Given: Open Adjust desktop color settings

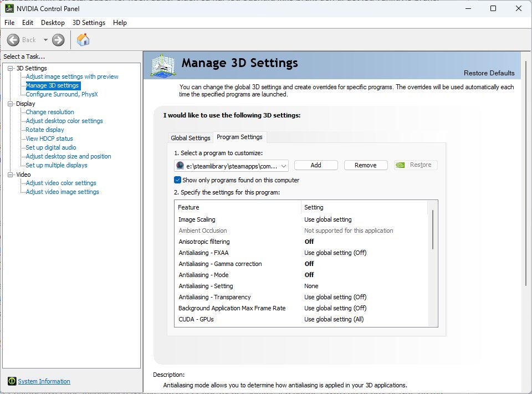Looking at the screenshot, I should pyautogui.click(x=64, y=121).
